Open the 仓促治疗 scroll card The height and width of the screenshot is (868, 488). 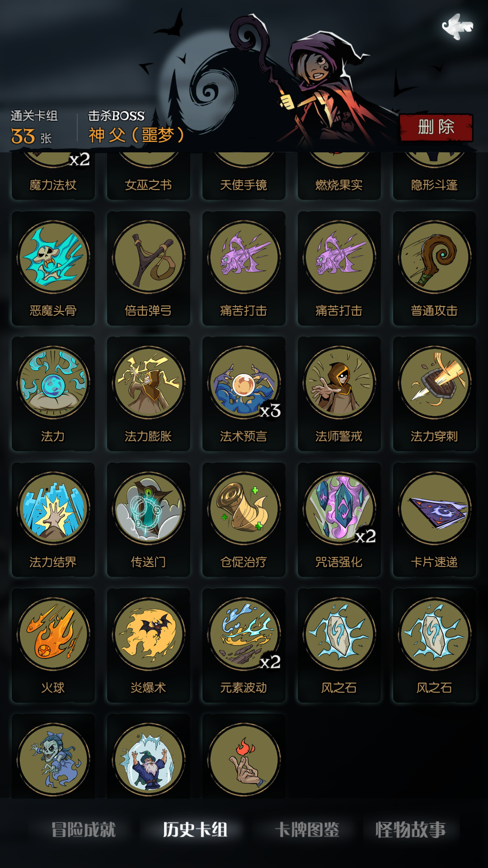coord(244,519)
